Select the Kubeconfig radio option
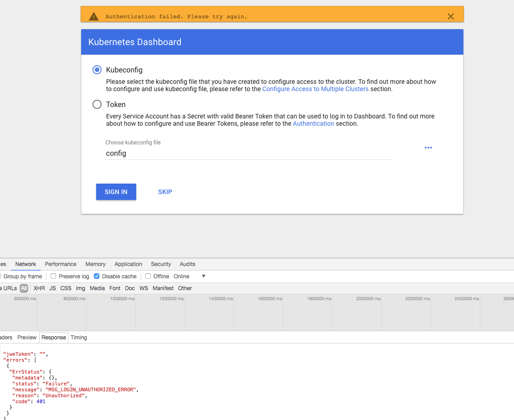 pos(97,70)
